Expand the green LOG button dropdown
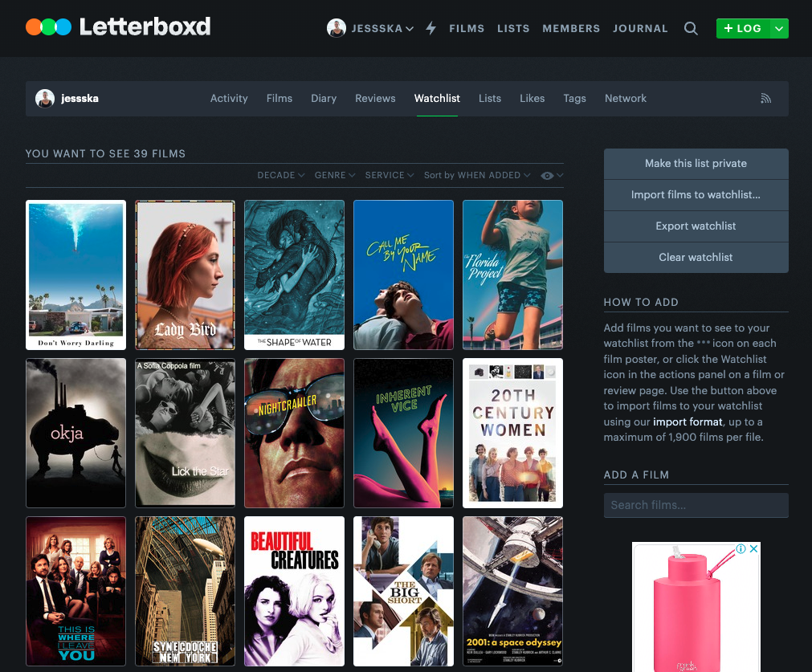The image size is (812, 672). [778, 28]
